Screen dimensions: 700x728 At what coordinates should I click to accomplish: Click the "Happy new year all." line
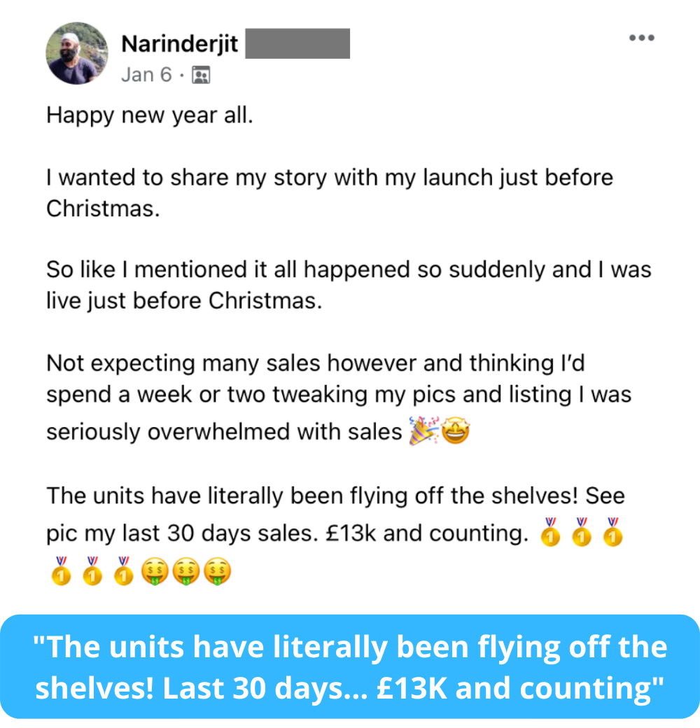pos(149,115)
